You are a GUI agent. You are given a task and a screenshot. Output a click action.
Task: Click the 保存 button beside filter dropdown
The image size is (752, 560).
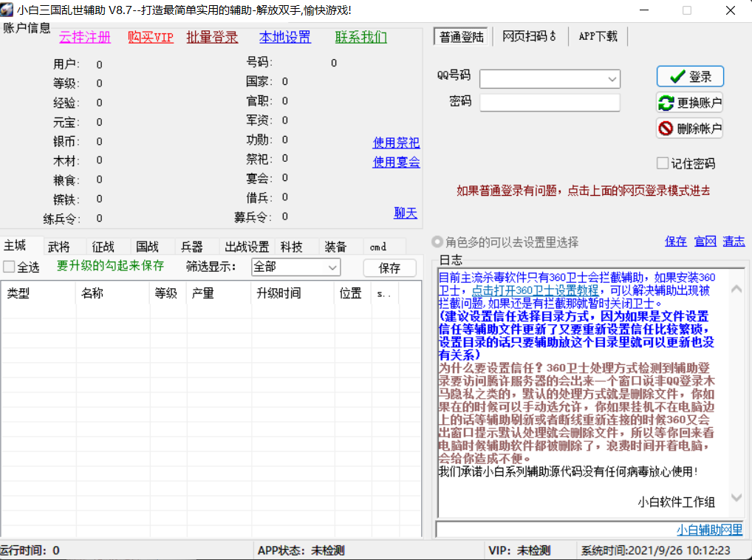389,267
